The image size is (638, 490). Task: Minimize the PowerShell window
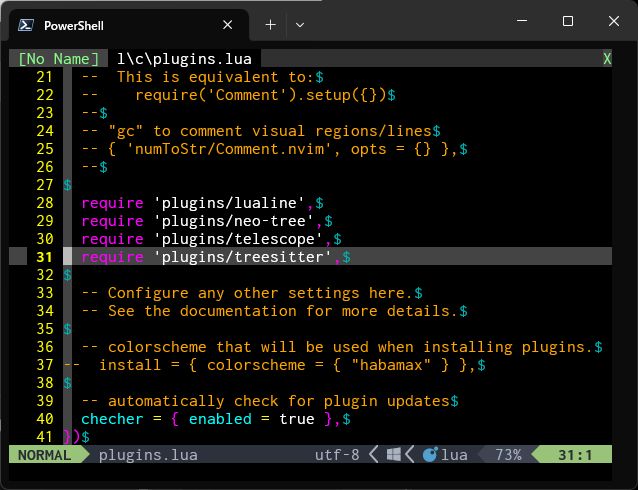521,21
